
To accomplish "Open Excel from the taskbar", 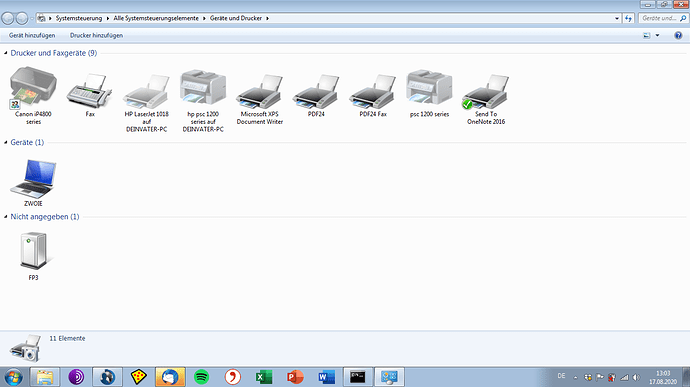I will point(264,377).
